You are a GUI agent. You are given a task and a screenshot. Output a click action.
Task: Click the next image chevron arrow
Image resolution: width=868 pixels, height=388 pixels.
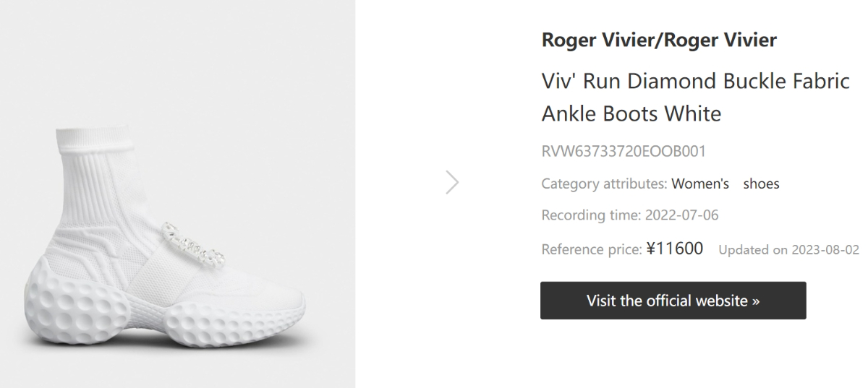click(x=453, y=183)
